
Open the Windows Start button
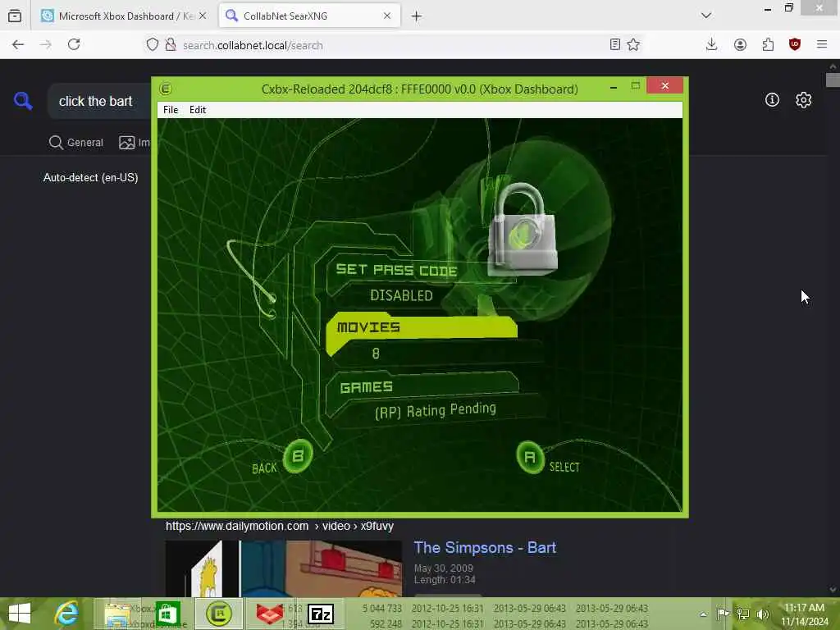[x=20, y=614]
